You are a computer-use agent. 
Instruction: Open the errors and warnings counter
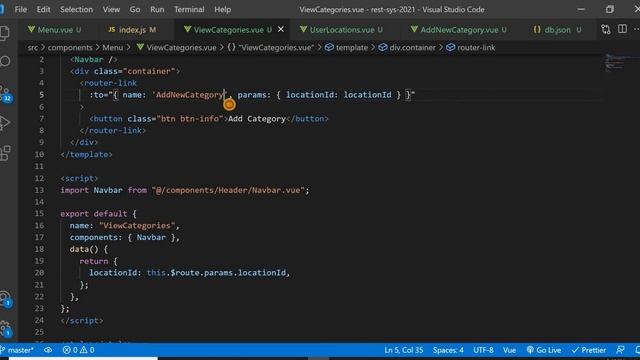[78, 350]
